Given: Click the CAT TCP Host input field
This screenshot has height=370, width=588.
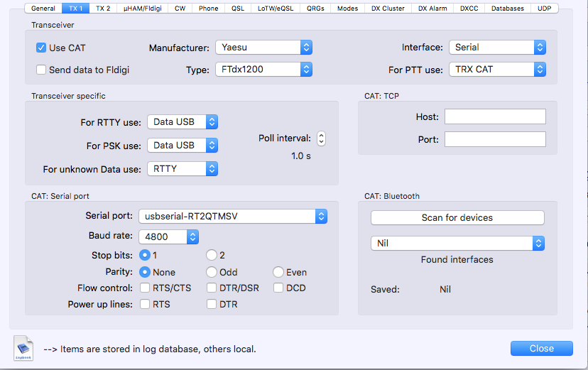Looking at the screenshot, I should point(495,116).
